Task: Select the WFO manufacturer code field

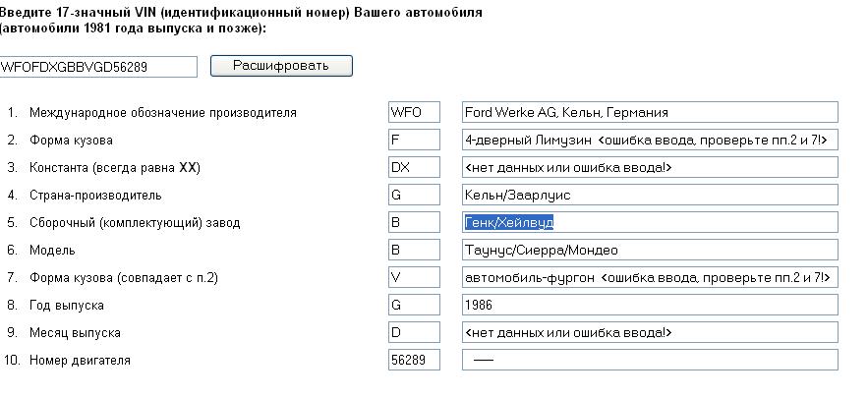Action: click(414, 113)
